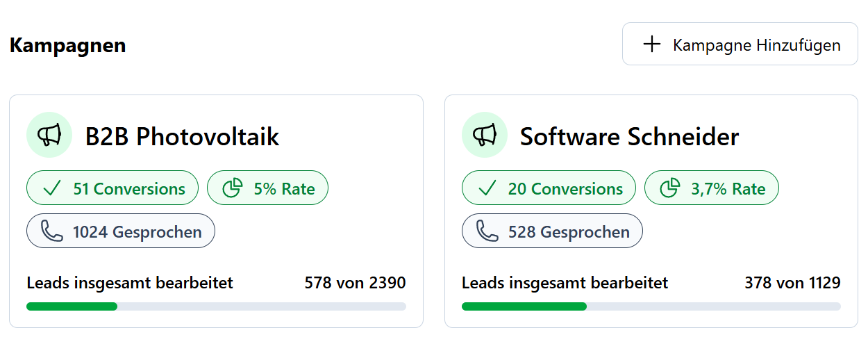This screenshot has width=868, height=353.
Task: Click the Software Schneider leads progress bar
Action: tap(651, 306)
